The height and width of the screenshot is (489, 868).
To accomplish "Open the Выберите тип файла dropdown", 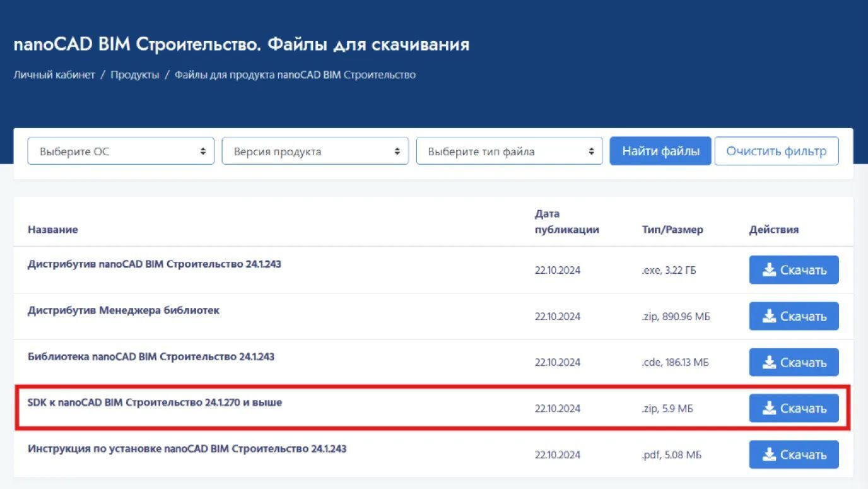I will pos(510,151).
